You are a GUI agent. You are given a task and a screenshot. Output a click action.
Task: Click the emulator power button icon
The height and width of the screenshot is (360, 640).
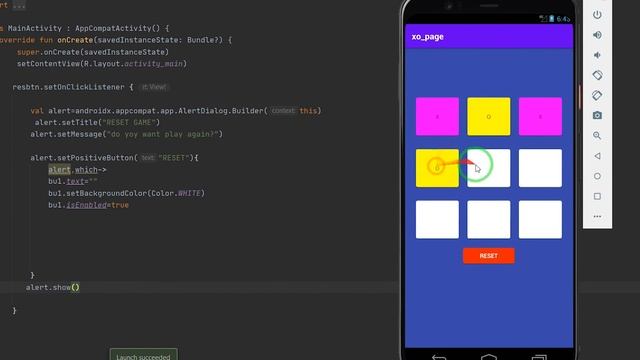click(x=597, y=15)
